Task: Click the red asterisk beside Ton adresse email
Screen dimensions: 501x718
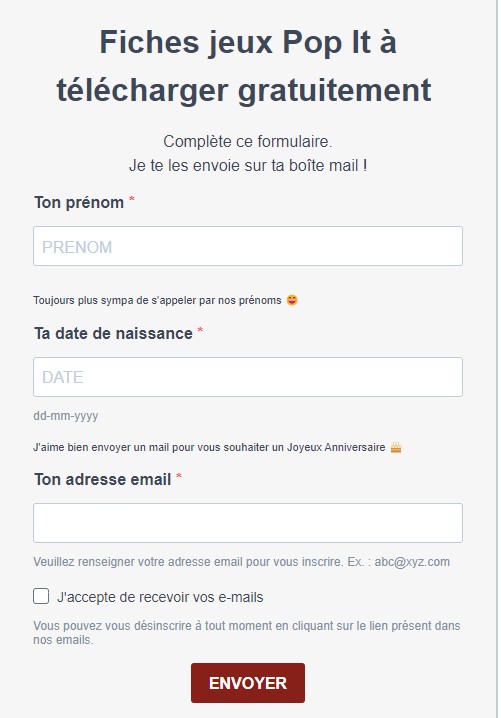Action: [179, 477]
